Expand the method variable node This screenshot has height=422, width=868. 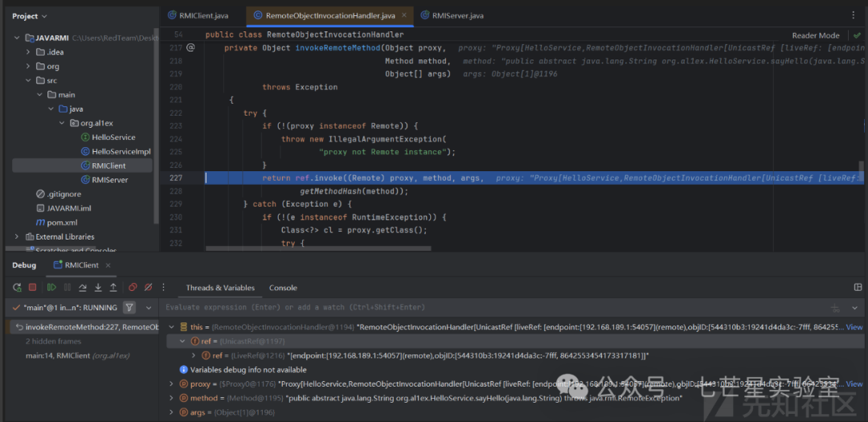[172, 398]
